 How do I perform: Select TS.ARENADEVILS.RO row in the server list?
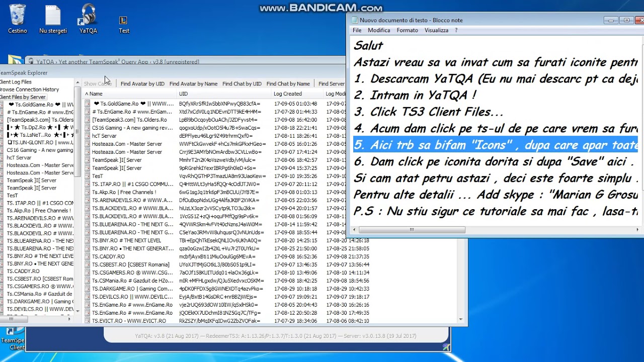tap(132, 200)
